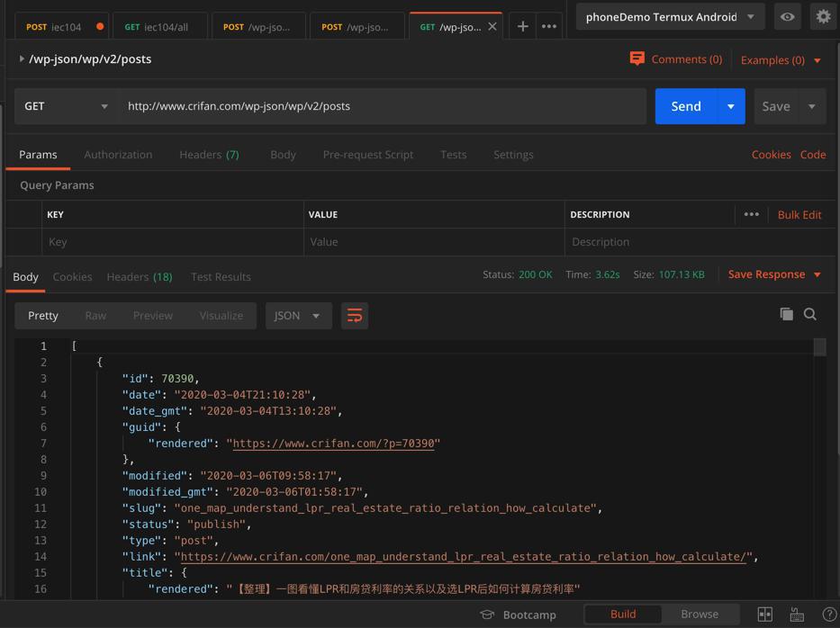Open query params column options dots
Image resolution: width=840 pixels, height=628 pixels.
coord(751,214)
